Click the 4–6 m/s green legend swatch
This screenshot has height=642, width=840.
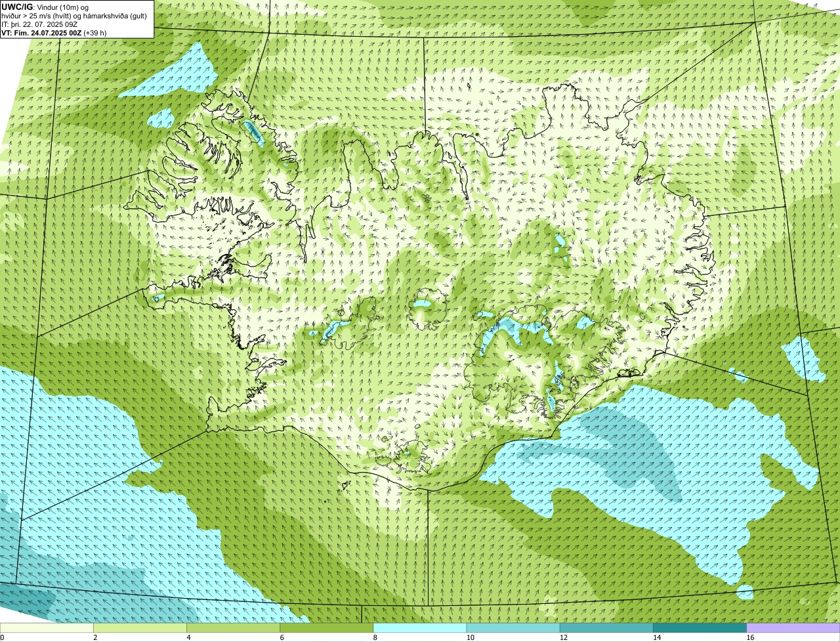(234, 628)
